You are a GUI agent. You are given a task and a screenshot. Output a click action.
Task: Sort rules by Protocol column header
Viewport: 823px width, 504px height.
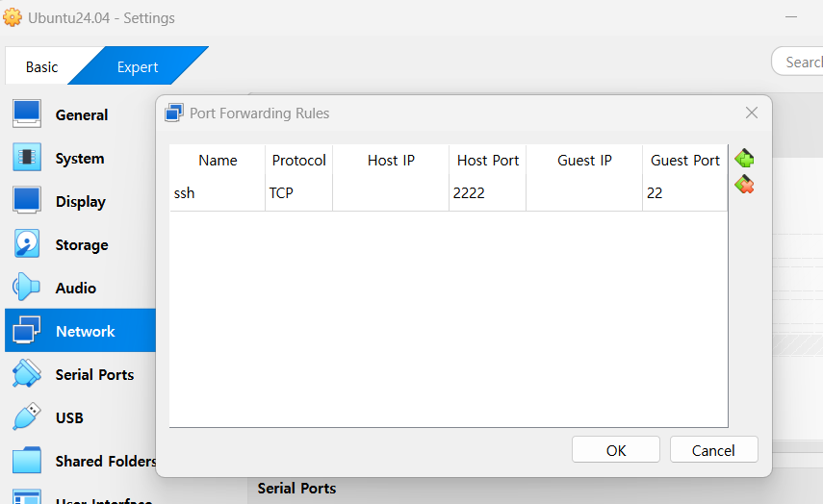click(x=298, y=161)
